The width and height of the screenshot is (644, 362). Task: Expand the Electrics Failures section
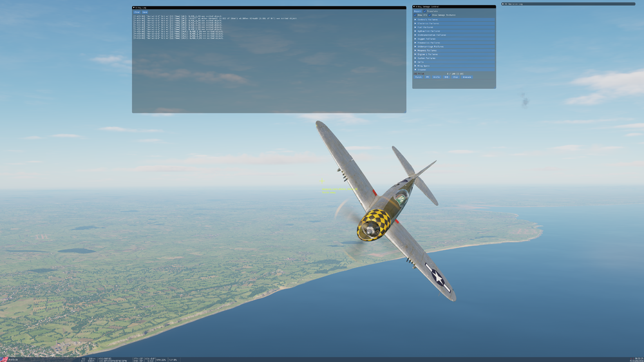pos(454,23)
